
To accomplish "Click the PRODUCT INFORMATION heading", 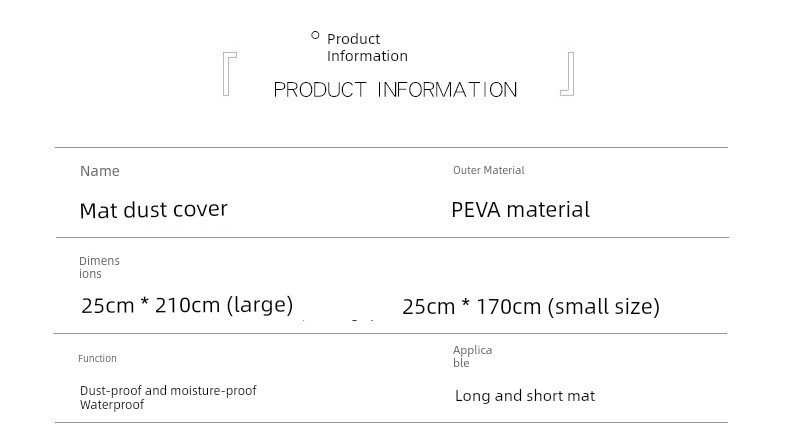I will pyautogui.click(x=396, y=90).
